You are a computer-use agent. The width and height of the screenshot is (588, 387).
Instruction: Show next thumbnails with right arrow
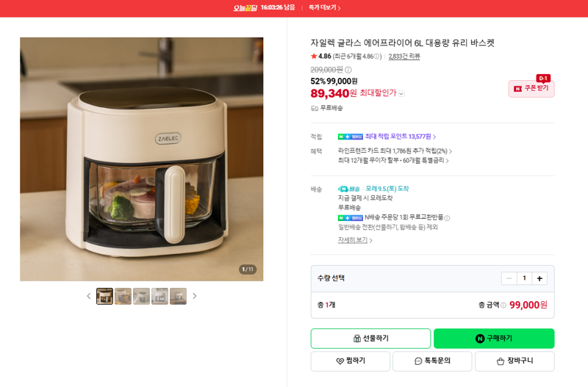tap(195, 296)
